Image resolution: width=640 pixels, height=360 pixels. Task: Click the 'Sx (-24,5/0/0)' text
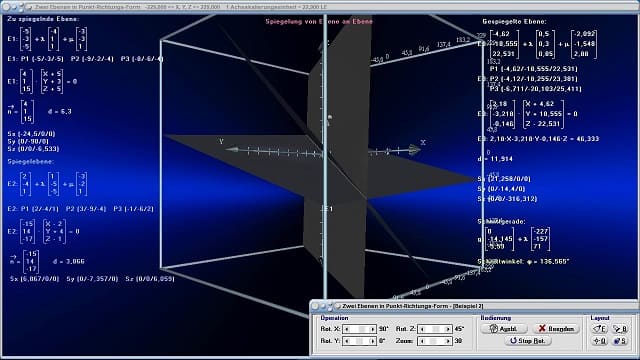(x=31, y=134)
